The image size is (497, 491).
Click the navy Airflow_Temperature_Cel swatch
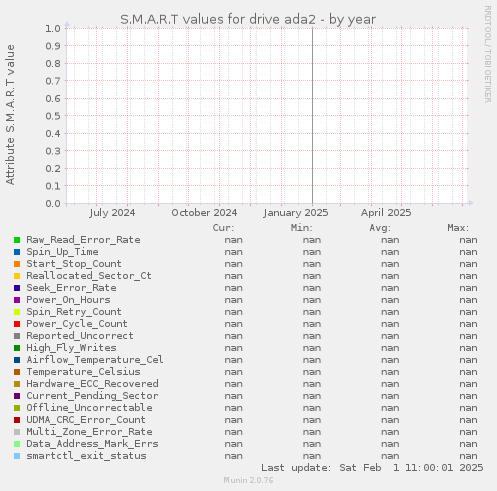[17, 360]
